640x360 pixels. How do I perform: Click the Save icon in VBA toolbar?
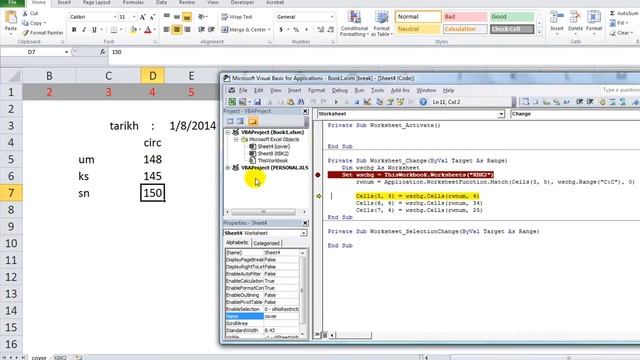258,102
